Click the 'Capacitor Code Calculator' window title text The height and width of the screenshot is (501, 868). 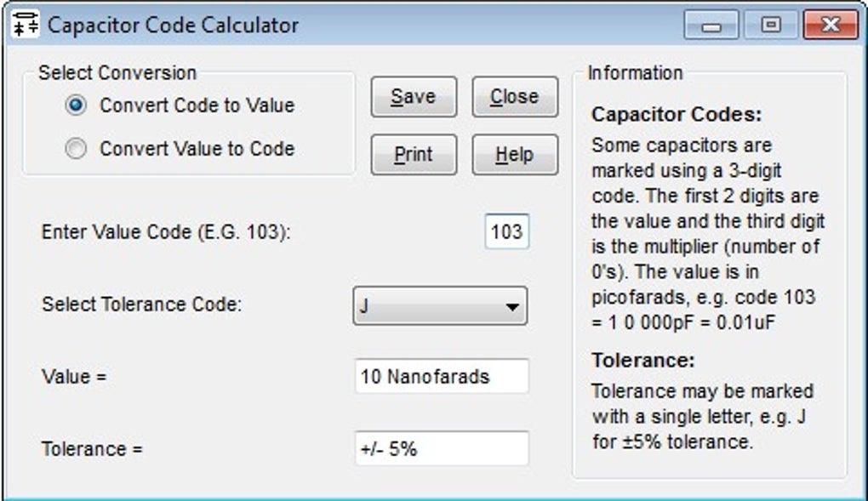173,25
